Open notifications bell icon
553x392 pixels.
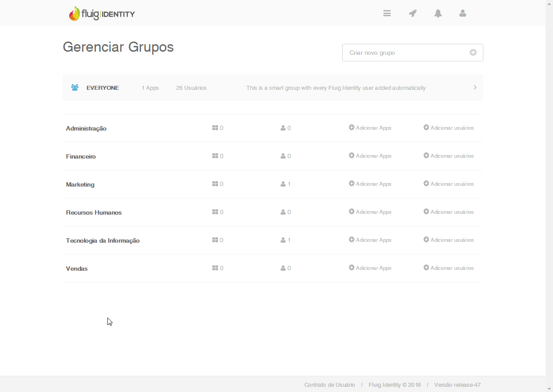438,14
